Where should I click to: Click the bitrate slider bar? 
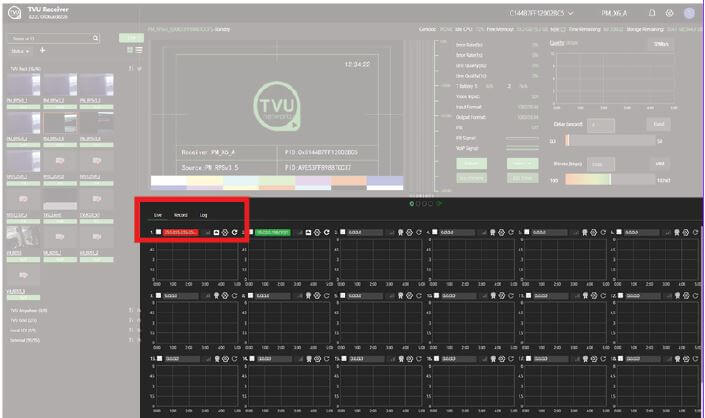coord(611,179)
